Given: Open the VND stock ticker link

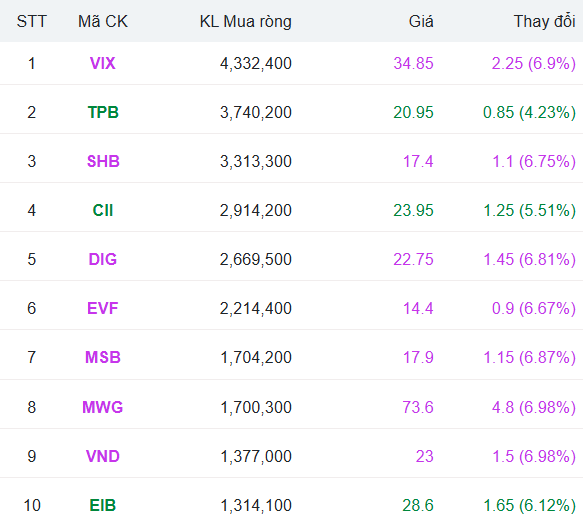Looking at the screenshot, I should [103, 456].
